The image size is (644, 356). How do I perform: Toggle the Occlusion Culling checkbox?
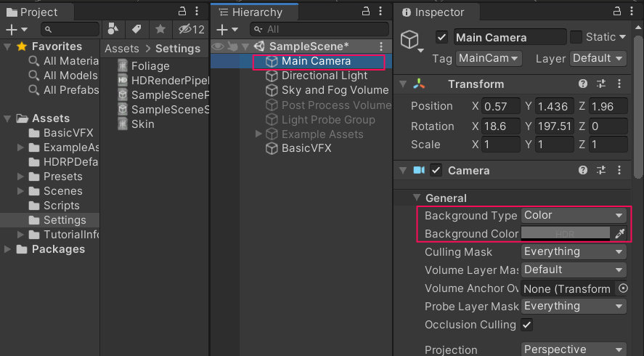(527, 325)
